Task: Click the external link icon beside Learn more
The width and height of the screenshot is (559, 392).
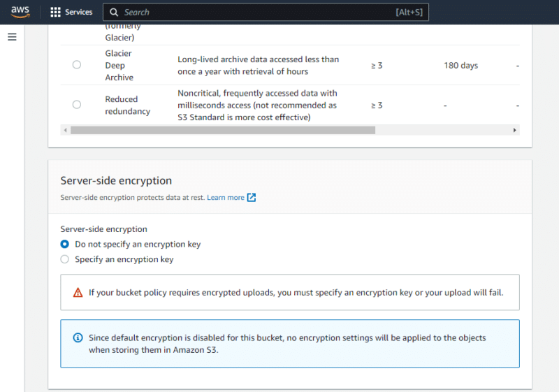Action: (x=252, y=198)
